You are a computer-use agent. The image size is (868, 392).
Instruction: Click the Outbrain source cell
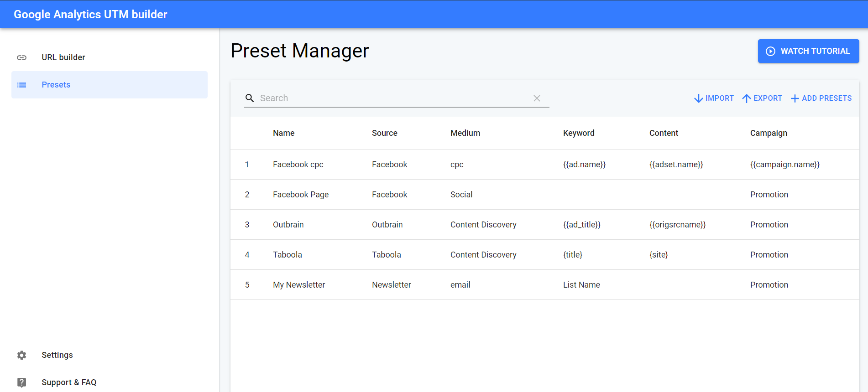[387, 225]
